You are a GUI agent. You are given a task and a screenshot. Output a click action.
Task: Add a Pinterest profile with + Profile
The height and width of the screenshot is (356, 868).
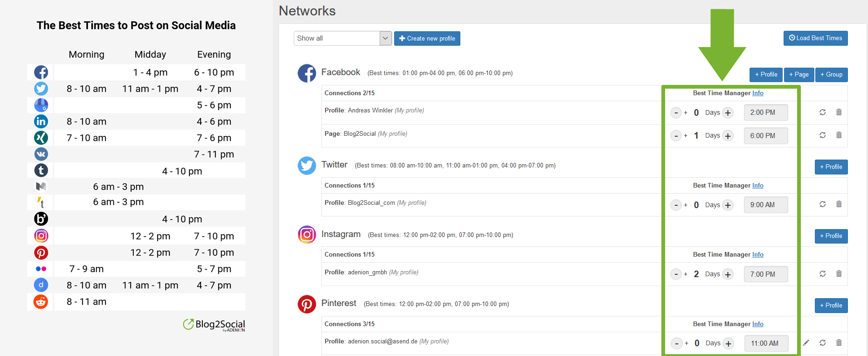(x=831, y=306)
